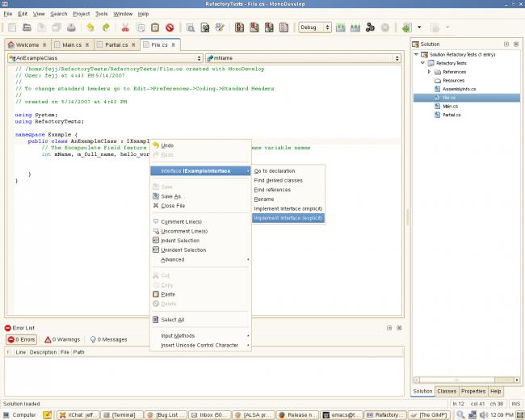This screenshot has width=525, height=420.
Task: Click the Find magnifier toolbar icon
Action: tap(190, 27)
